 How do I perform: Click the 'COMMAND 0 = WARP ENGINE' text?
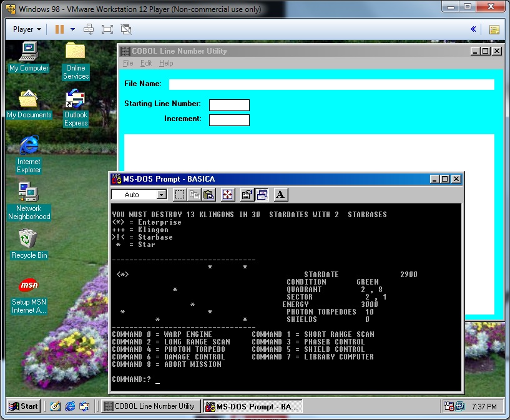(162, 335)
